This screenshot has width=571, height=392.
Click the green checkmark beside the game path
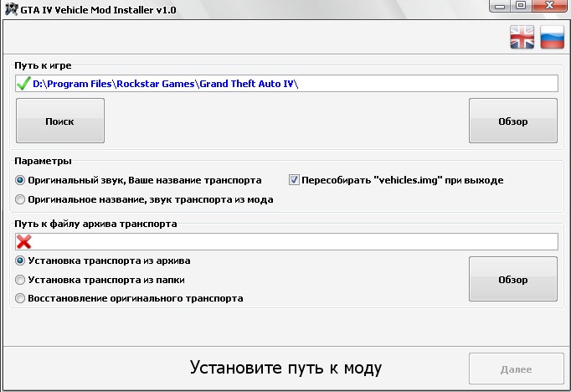23,84
